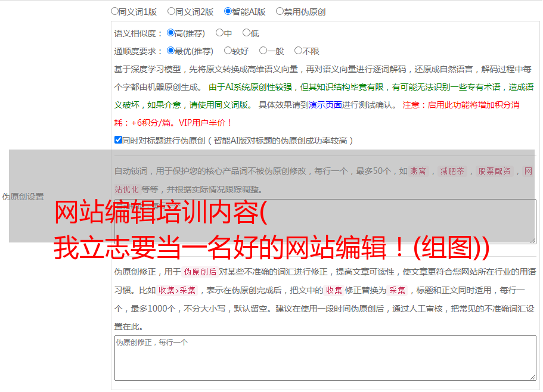Set 语义相似度 to 低
This screenshot has width=543, height=392.
coord(246,33)
